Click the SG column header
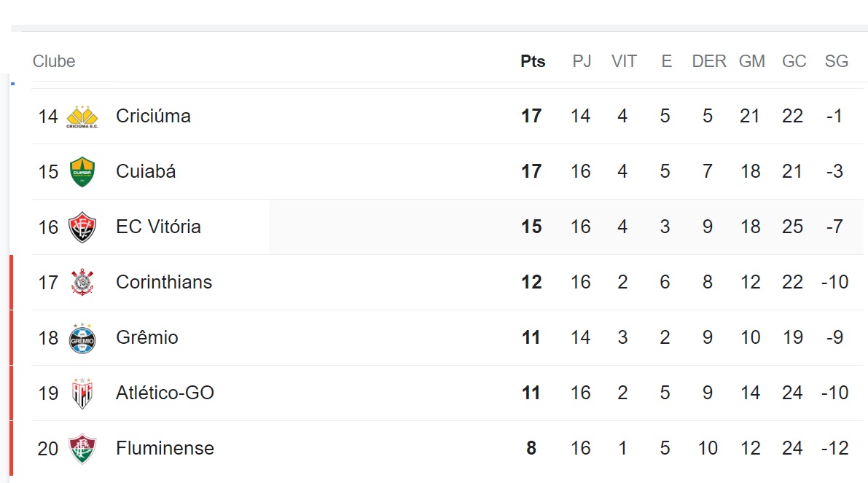This screenshot has height=483, width=868. 837,61
